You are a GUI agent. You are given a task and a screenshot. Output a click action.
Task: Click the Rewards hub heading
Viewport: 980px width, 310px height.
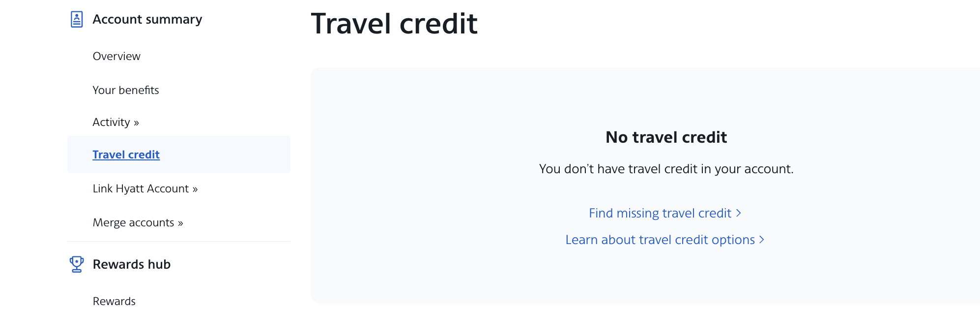131,264
